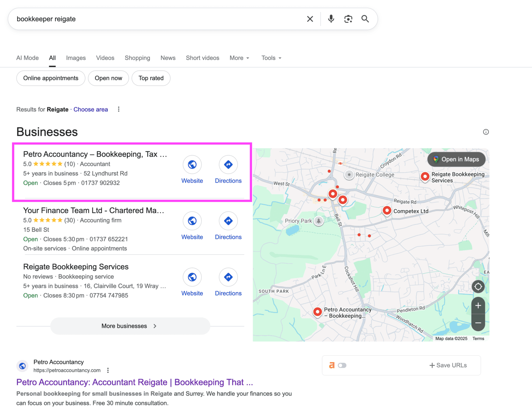
Task: Center map on my location
Action: pyautogui.click(x=478, y=286)
